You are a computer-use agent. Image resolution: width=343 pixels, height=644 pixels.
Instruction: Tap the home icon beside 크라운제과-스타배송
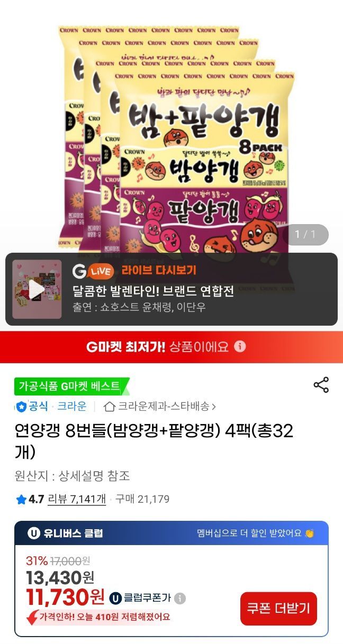click(x=110, y=407)
